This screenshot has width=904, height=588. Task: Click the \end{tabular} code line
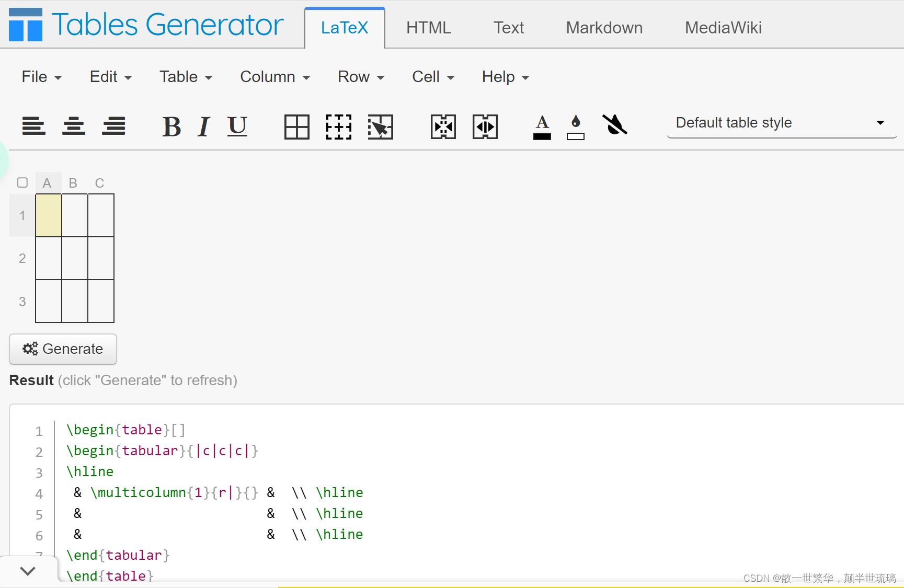click(x=118, y=556)
